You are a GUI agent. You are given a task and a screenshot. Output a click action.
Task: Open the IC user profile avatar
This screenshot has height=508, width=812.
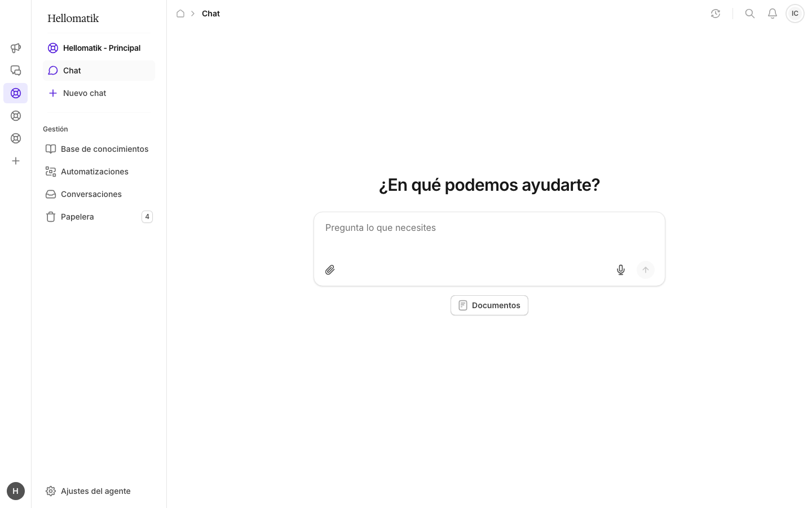(795, 14)
